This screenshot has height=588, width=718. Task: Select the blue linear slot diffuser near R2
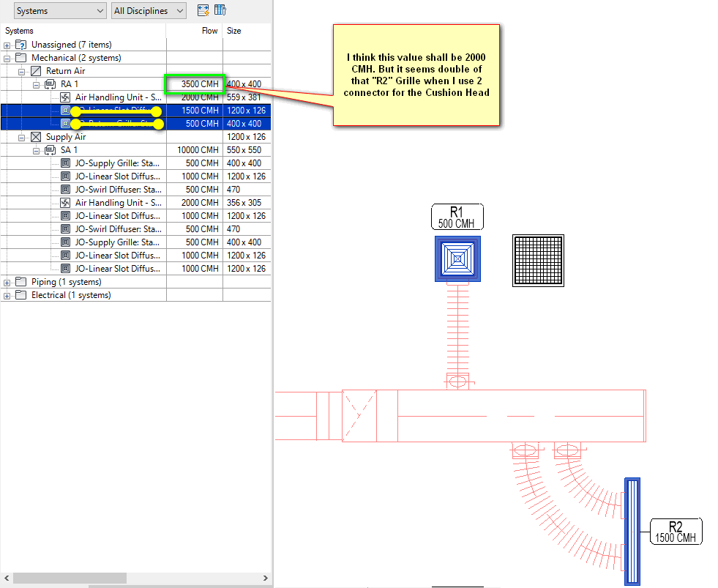pyautogui.click(x=632, y=532)
